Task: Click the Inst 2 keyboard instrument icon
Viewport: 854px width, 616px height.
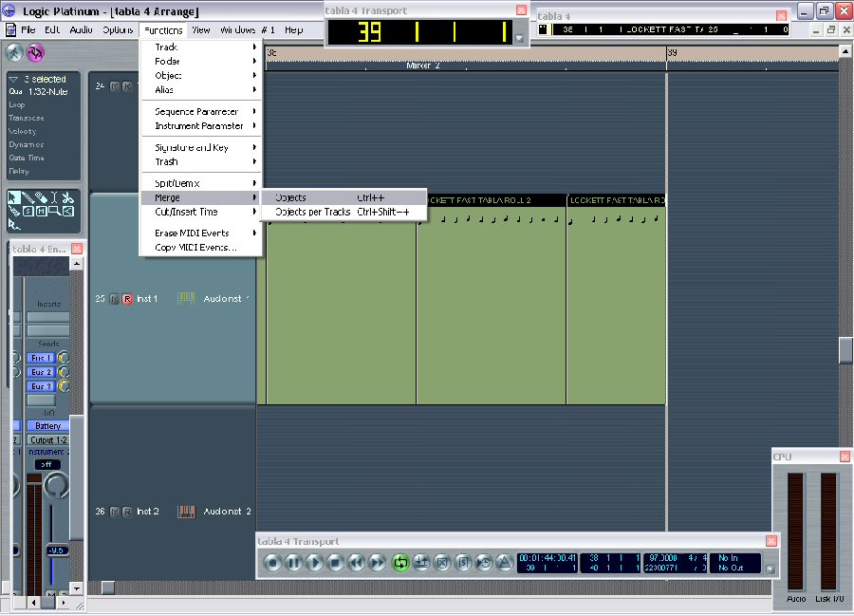Action: (x=186, y=512)
